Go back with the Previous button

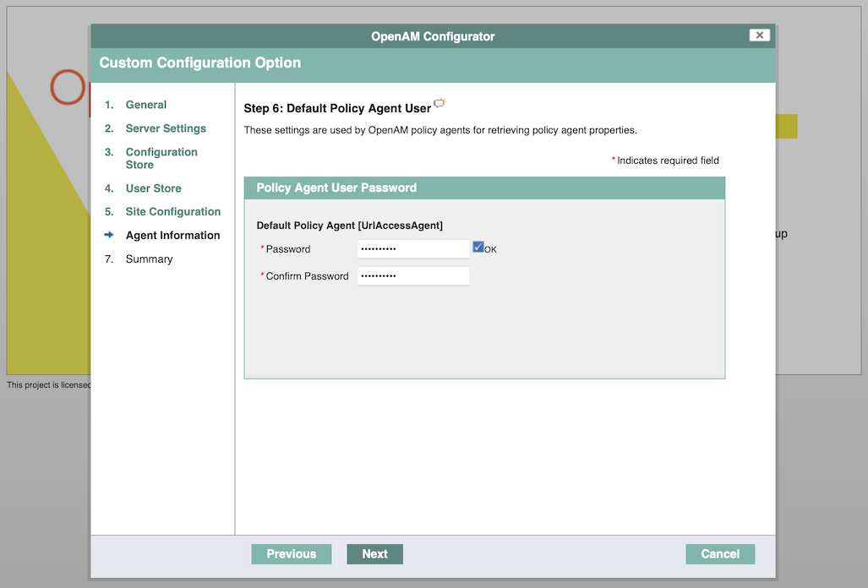tap(292, 553)
